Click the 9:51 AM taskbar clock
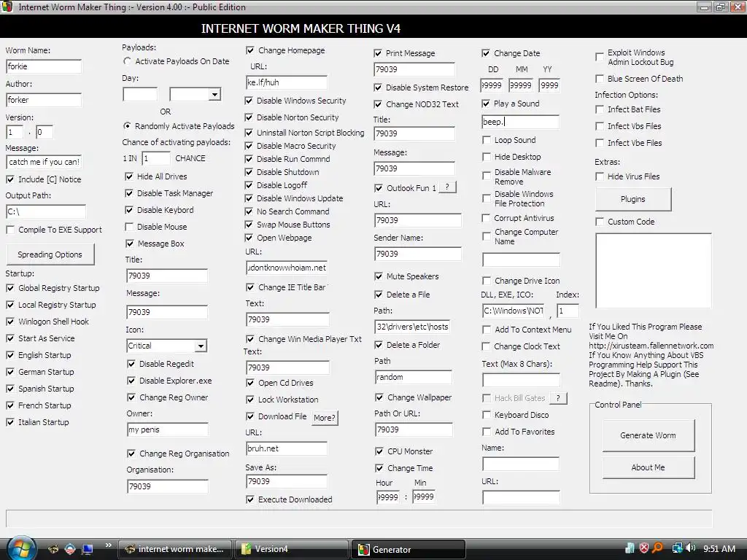 (719, 549)
